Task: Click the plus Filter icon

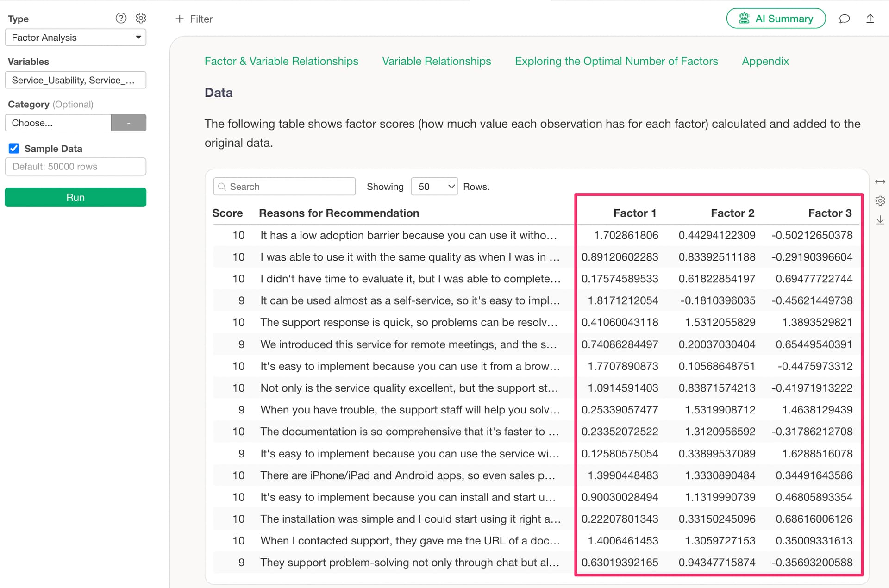Action: coord(180,19)
